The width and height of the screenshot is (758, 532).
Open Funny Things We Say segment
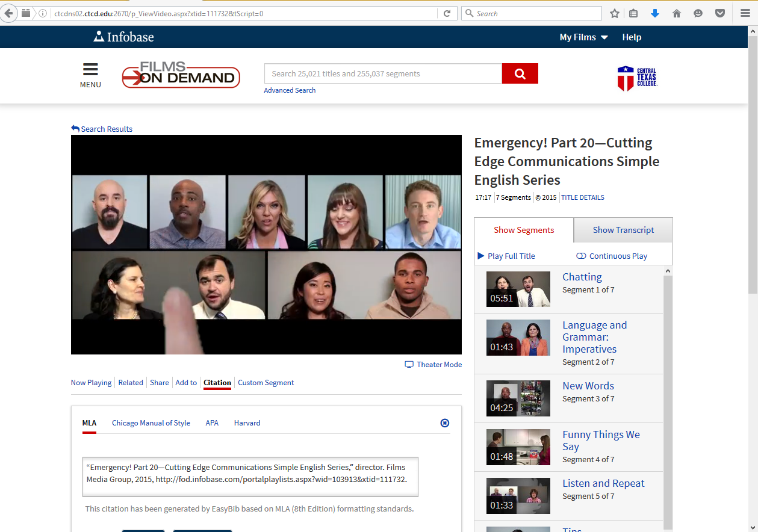click(x=601, y=441)
